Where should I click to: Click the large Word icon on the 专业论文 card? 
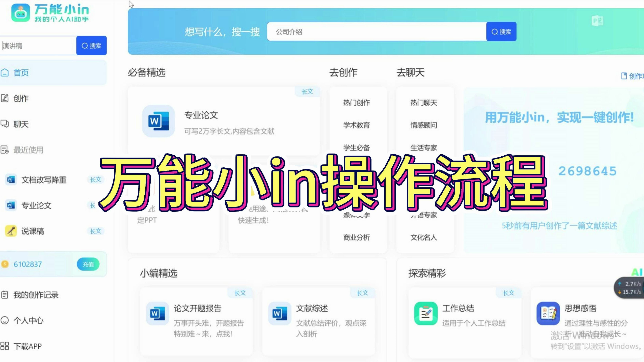(158, 121)
